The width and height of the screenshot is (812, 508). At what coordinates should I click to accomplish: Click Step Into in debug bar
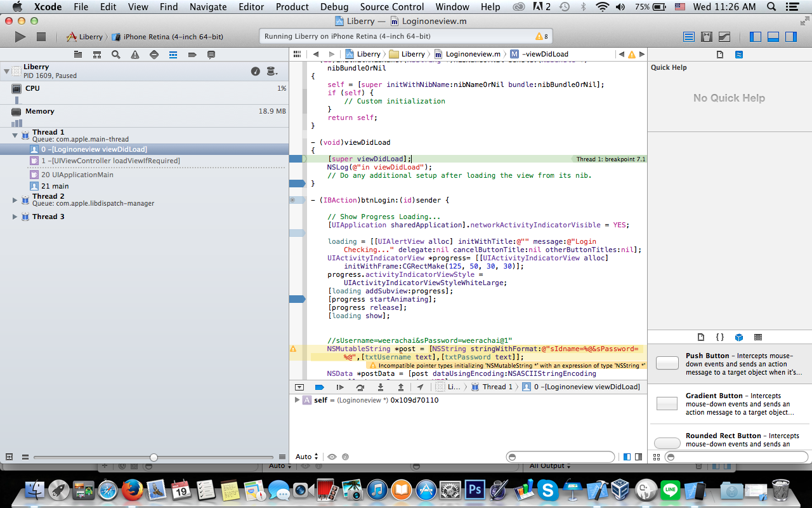pos(381,387)
